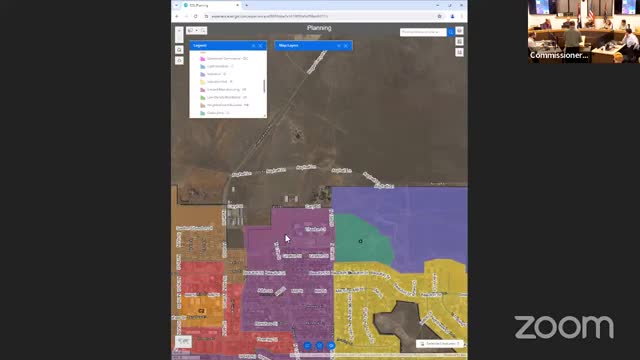Bookmark this page with the star
640x360 pixels.
[x=440, y=16]
